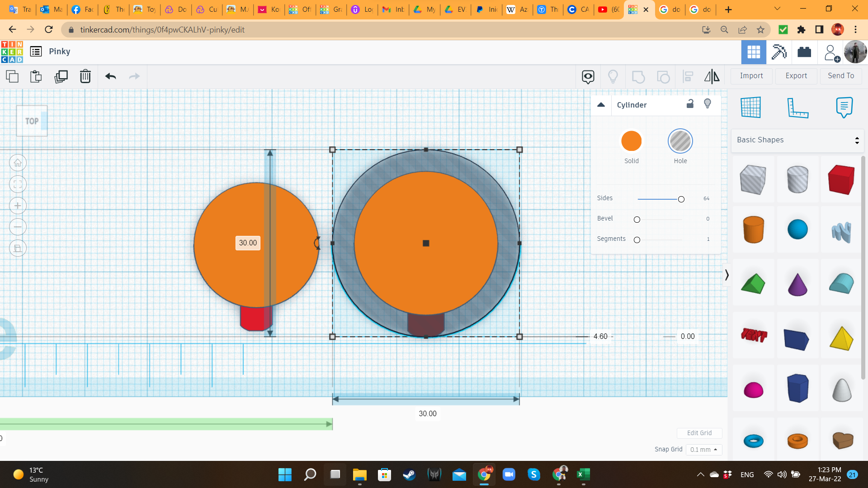Screen dimensions: 868x488
Task: Open Excel from the taskbar
Action: point(583,474)
